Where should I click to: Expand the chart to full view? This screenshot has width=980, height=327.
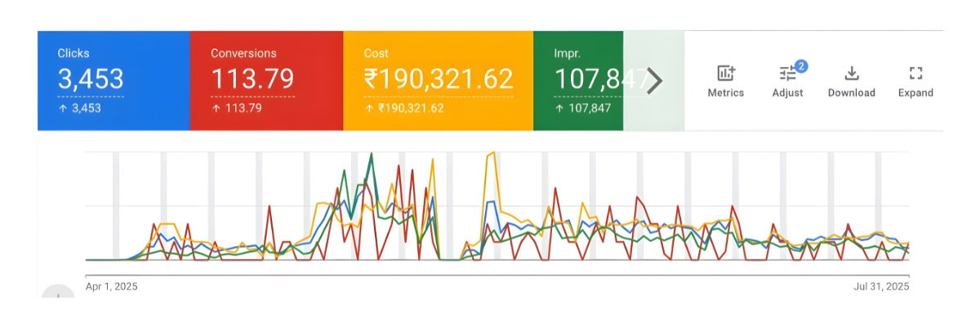915,81
